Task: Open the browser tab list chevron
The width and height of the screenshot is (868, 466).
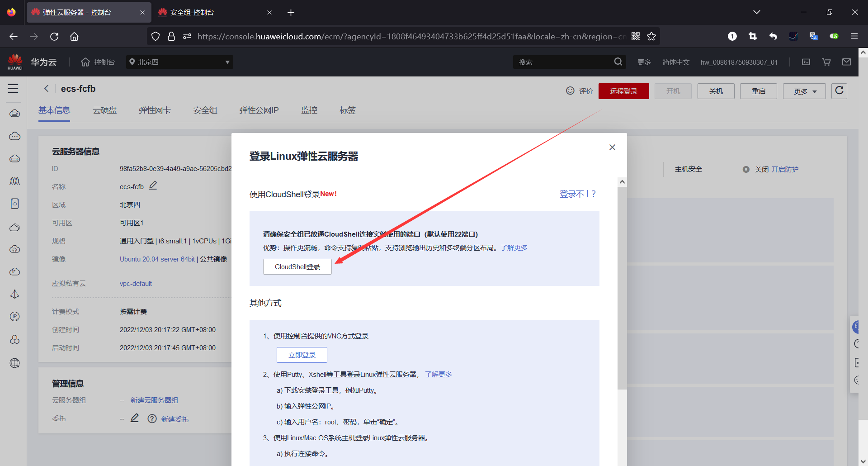Action: tap(757, 12)
